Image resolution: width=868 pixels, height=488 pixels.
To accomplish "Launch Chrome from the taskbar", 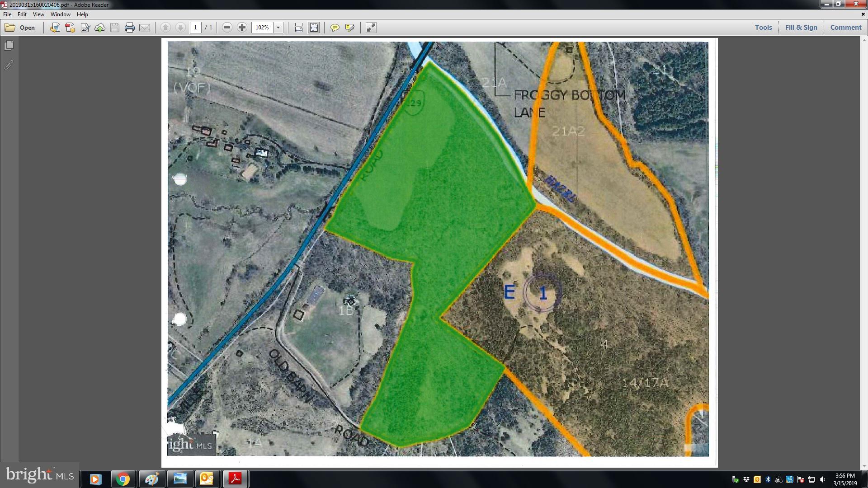I will (123, 479).
